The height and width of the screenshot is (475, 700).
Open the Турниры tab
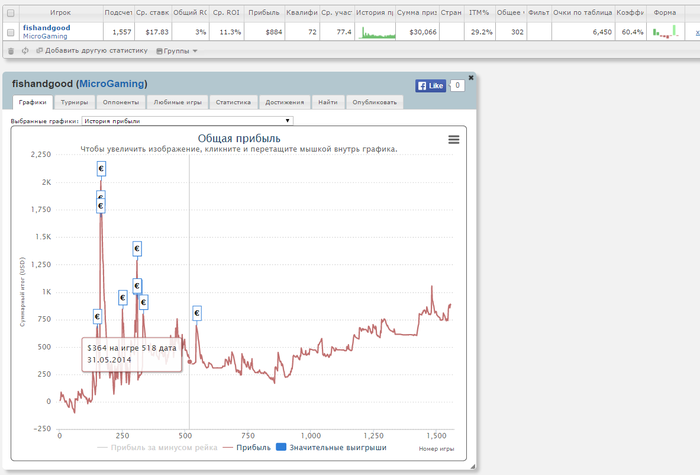[75, 102]
